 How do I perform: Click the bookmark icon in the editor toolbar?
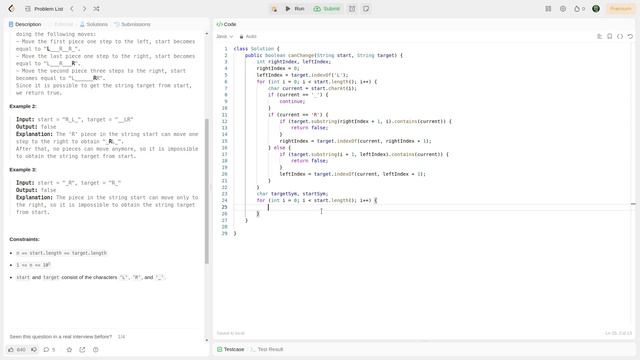[x=610, y=36]
